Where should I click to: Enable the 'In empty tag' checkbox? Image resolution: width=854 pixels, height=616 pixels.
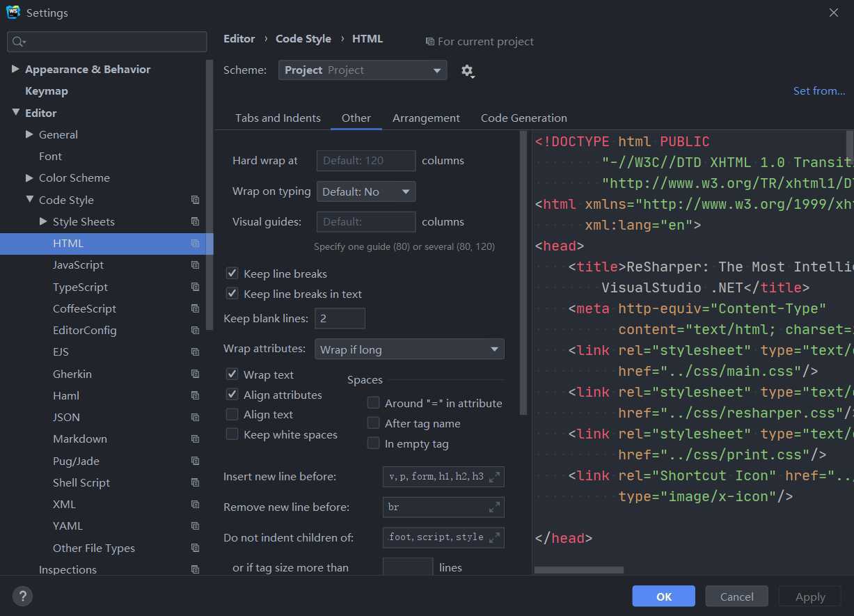pos(374,443)
